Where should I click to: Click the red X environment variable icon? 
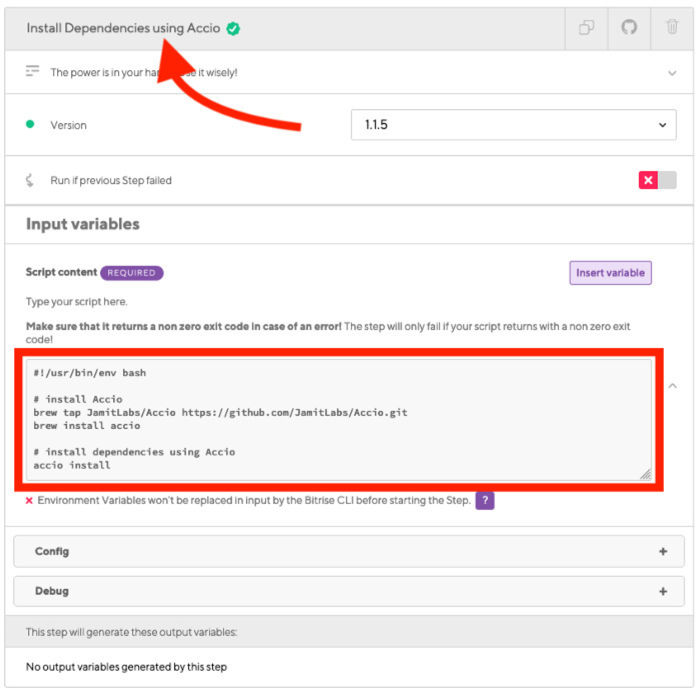[x=29, y=500]
